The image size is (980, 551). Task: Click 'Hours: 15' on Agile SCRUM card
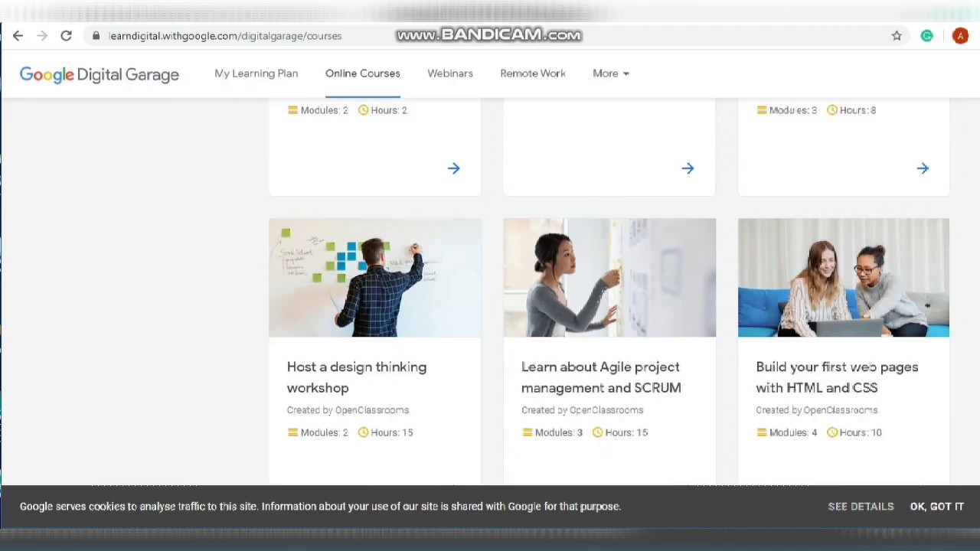(626, 432)
